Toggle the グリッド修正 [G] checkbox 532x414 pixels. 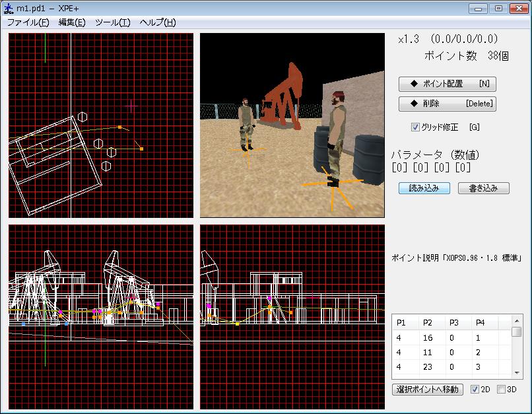(415, 127)
